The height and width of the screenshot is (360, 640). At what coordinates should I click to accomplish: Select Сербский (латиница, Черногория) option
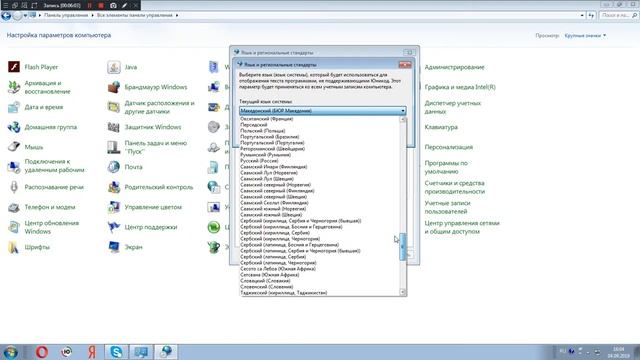(278, 263)
